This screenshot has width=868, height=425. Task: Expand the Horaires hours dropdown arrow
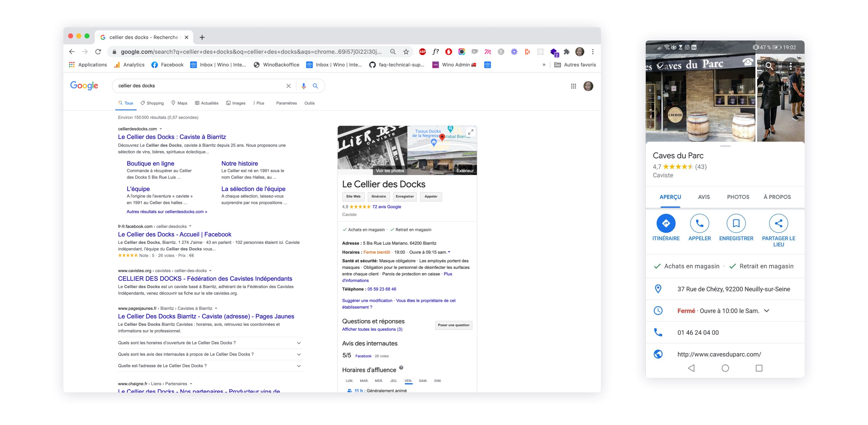[449, 252]
